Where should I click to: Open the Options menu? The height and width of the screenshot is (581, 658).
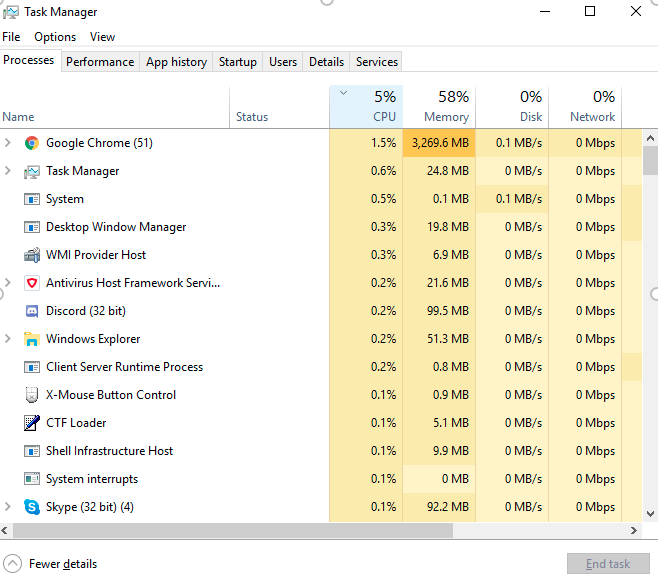[55, 37]
